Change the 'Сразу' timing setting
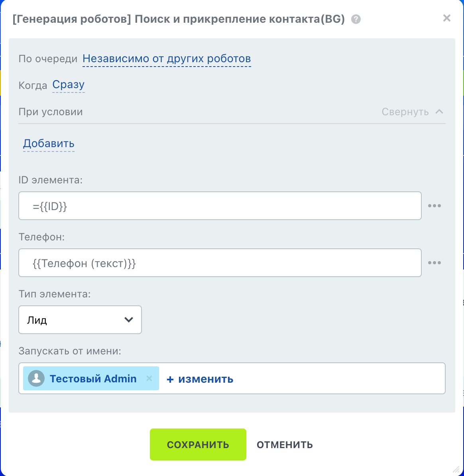Viewport: 464px width, 476px height. pos(69,85)
